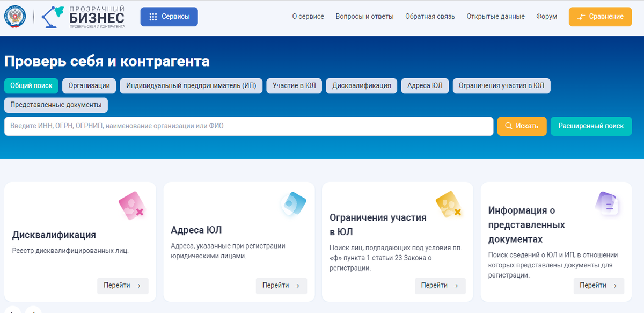Click the blue Адреса ЮЛ card icon

tap(293, 204)
